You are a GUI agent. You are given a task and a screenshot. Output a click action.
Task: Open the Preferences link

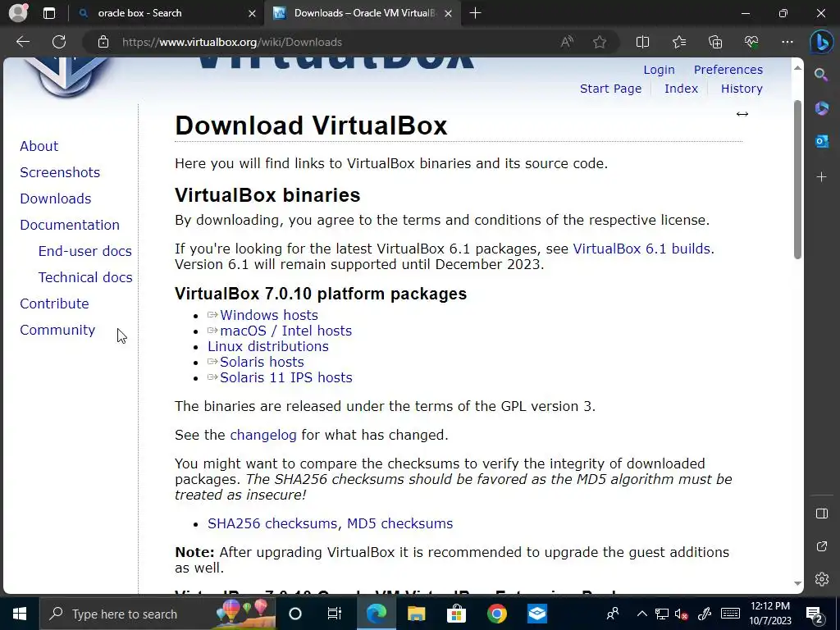728,70
